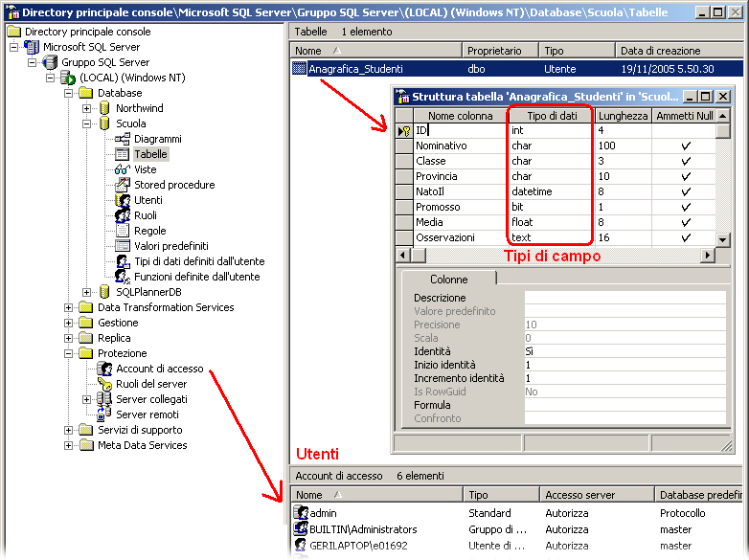Click the (LOCAL) (Windows NT) server icon

[x=68, y=78]
